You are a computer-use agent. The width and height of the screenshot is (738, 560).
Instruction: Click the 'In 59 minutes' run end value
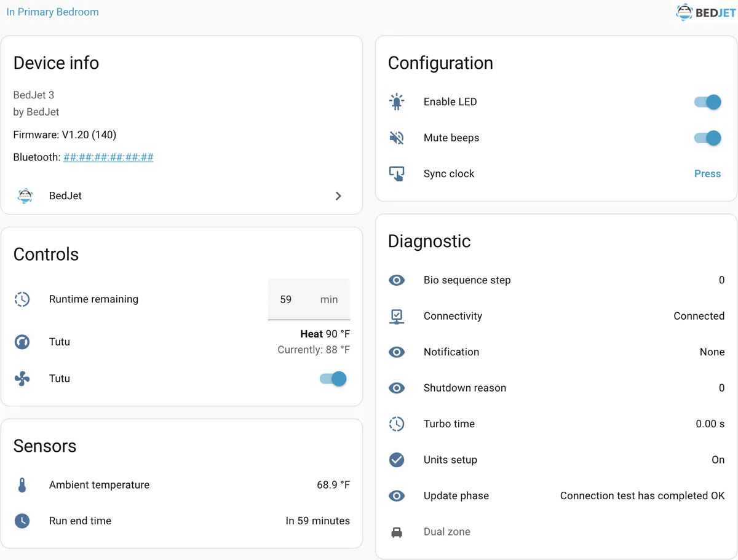point(318,521)
